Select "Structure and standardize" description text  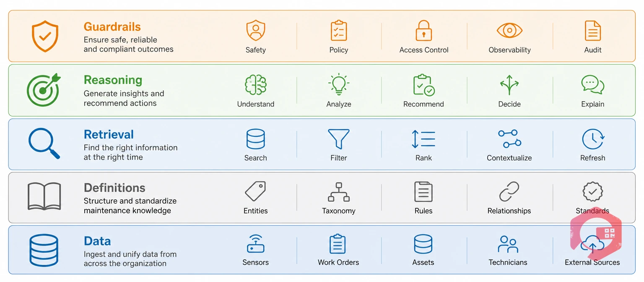pos(130,201)
